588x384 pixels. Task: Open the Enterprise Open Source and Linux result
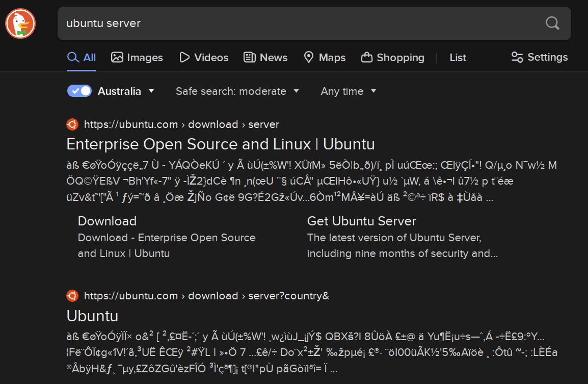221,144
